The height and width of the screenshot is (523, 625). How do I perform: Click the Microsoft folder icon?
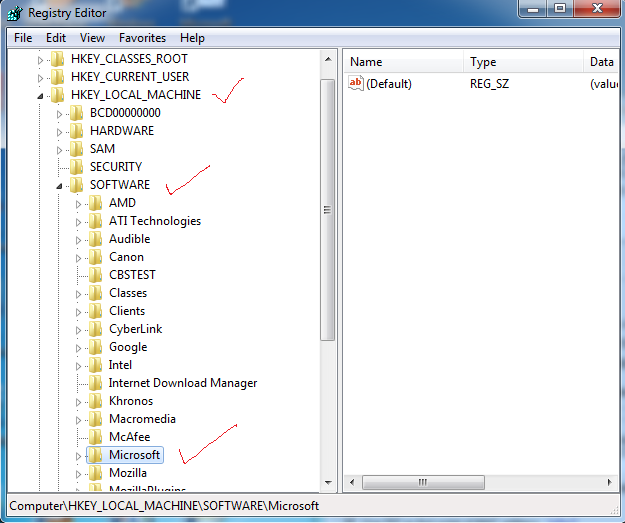coord(95,455)
